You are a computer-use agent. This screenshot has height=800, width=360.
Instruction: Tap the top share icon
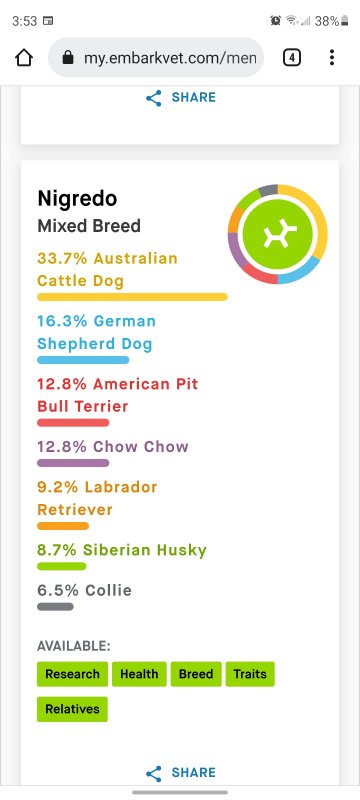tap(153, 98)
